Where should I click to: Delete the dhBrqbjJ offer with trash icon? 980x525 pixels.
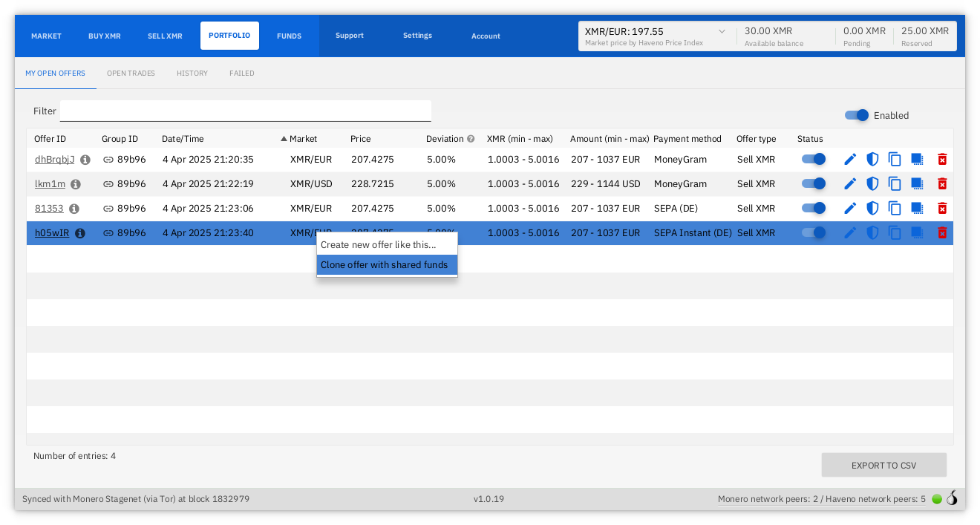942,159
